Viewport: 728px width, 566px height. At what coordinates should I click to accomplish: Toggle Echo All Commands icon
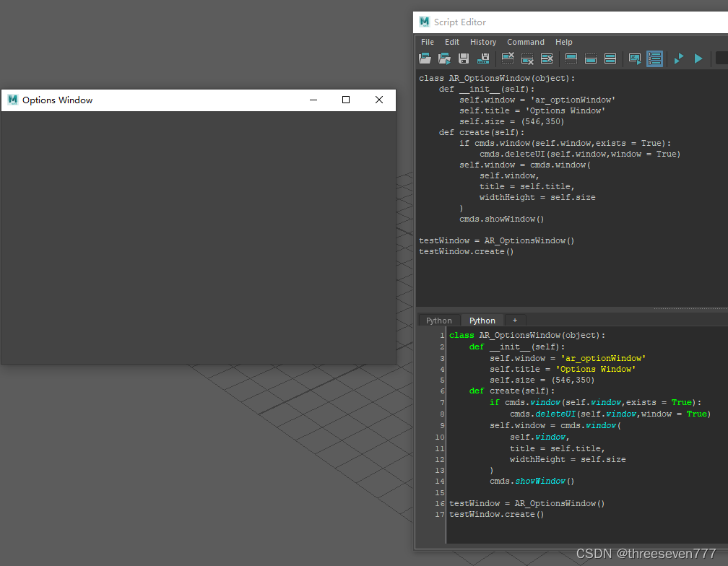635,58
